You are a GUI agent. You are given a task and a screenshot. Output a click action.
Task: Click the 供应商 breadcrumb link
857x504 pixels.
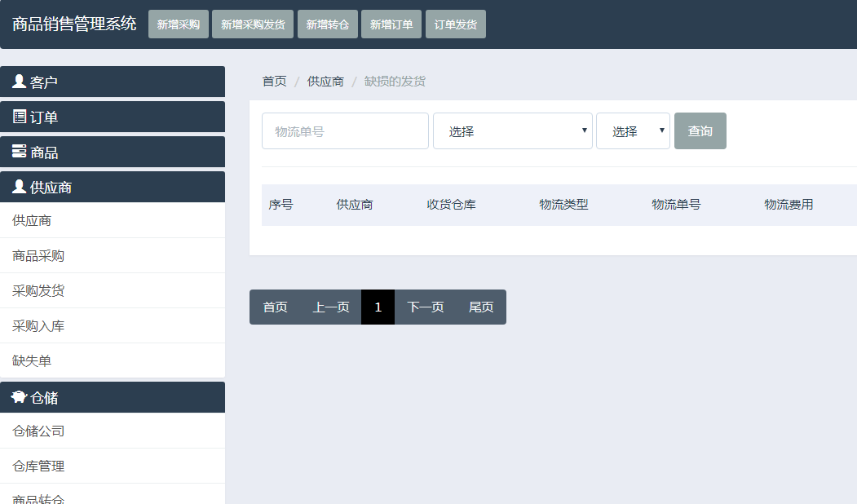pos(325,82)
